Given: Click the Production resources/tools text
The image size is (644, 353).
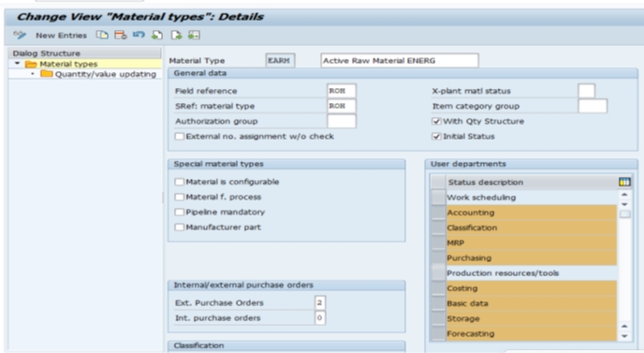Looking at the screenshot, I should (x=503, y=273).
